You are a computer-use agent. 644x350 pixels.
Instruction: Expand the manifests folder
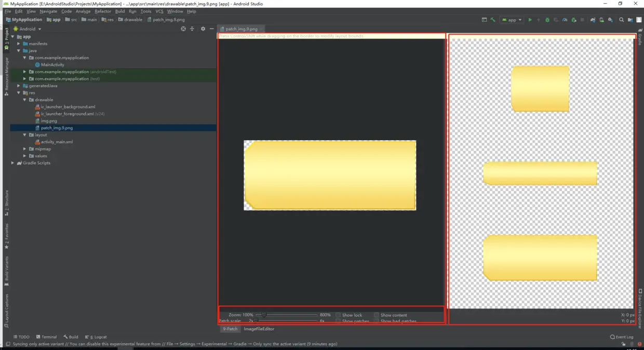(19, 44)
